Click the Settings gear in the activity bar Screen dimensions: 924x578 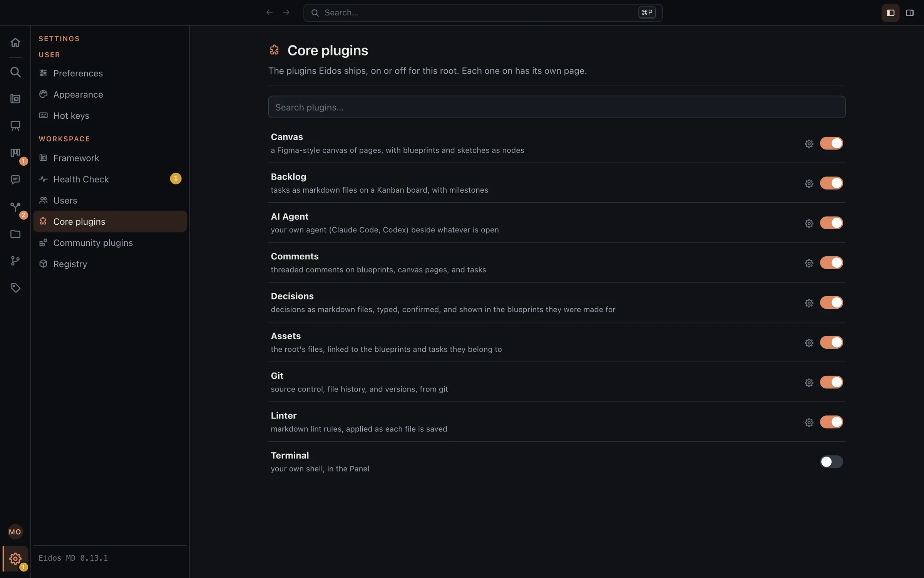[x=15, y=558]
